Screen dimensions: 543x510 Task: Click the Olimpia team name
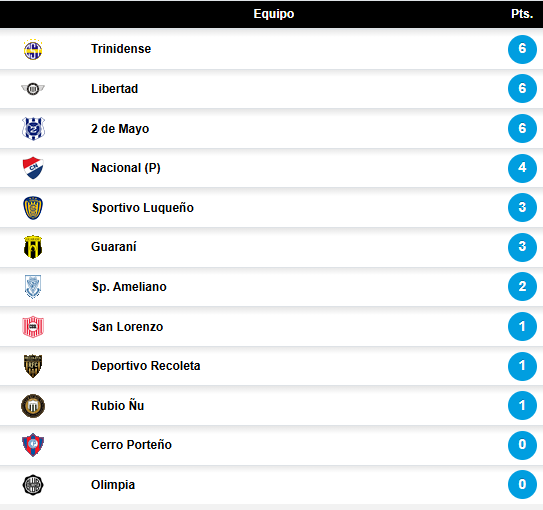[113, 485]
